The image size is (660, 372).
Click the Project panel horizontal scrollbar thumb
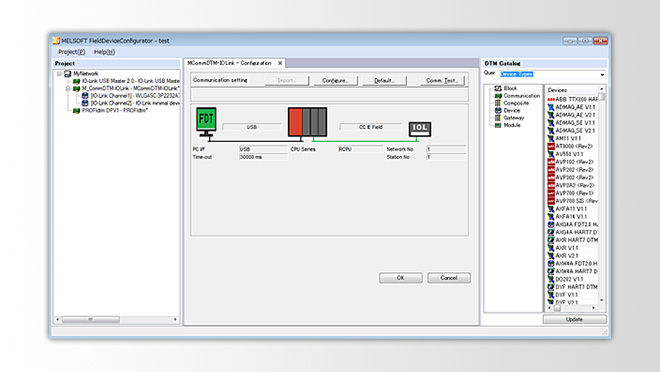[91, 320]
